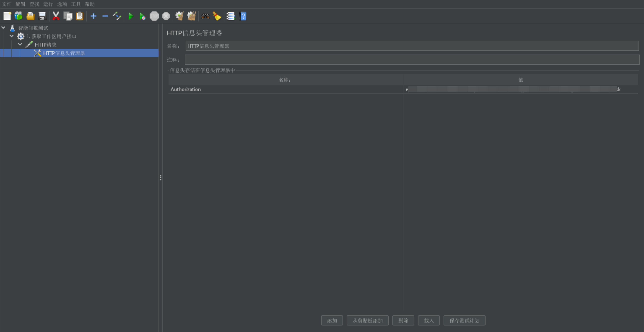Click the Clear results broom icon
This screenshot has height=332, width=644.
(x=179, y=16)
